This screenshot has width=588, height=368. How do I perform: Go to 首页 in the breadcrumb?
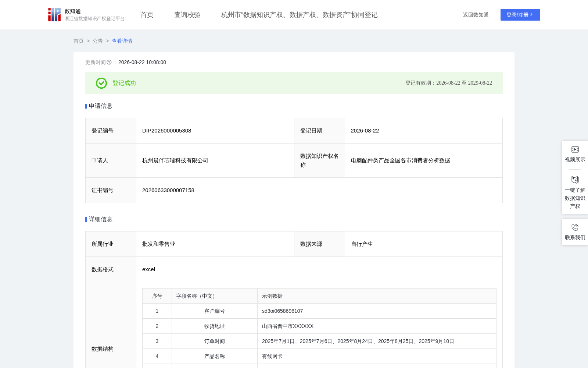(x=79, y=41)
